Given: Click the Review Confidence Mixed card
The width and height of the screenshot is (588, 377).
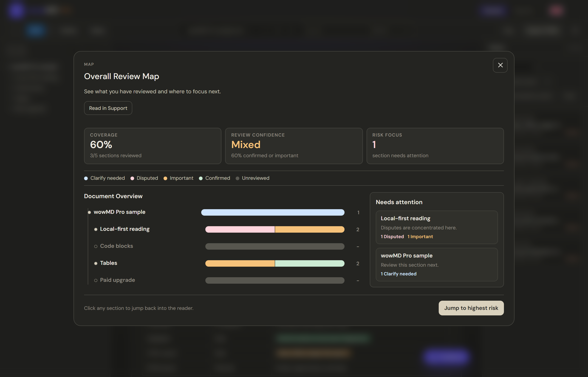Looking at the screenshot, I should pos(294,146).
